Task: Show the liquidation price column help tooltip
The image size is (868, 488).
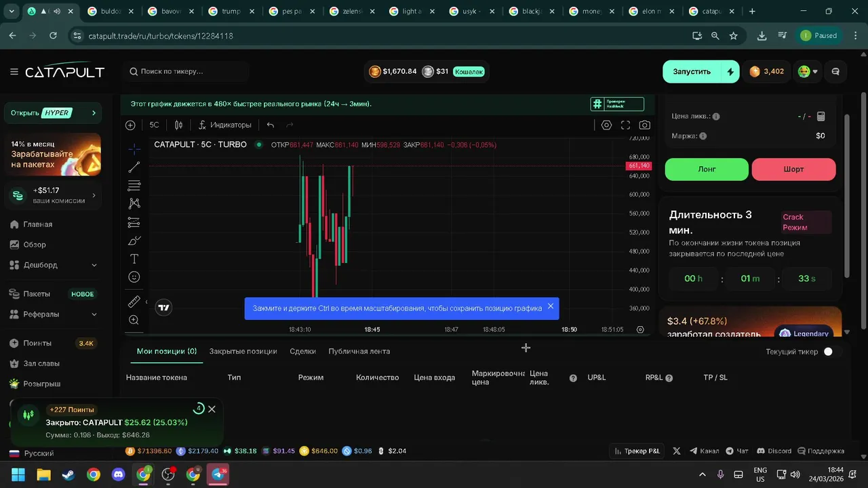Action: [x=573, y=378]
